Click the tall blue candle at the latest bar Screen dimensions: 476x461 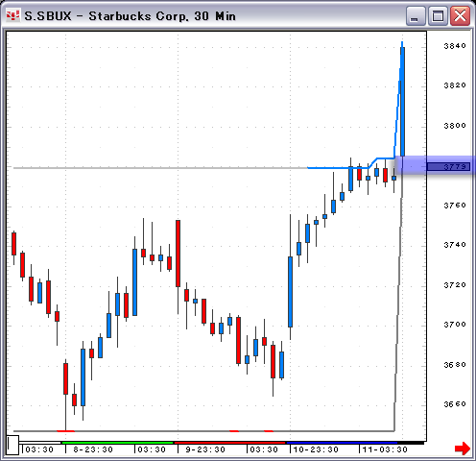(402, 102)
